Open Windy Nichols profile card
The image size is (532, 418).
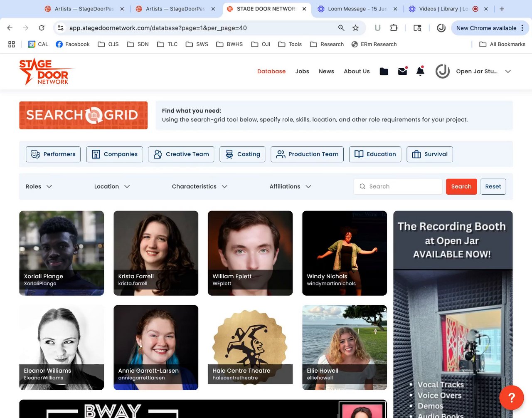[345, 253]
